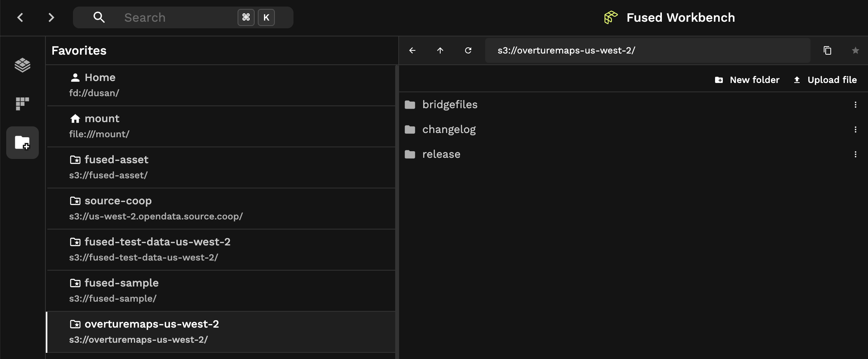868x359 pixels.
Task: Toggle favorite star for current path
Action: (x=855, y=50)
